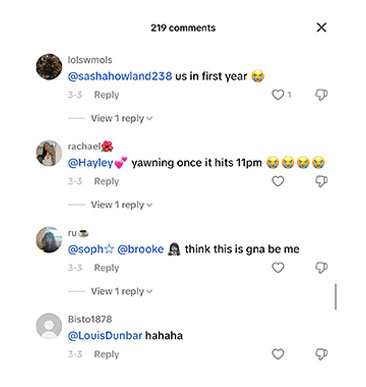The width and height of the screenshot is (366, 387).
Task: Dislike ru's comment
Action: [x=321, y=268]
